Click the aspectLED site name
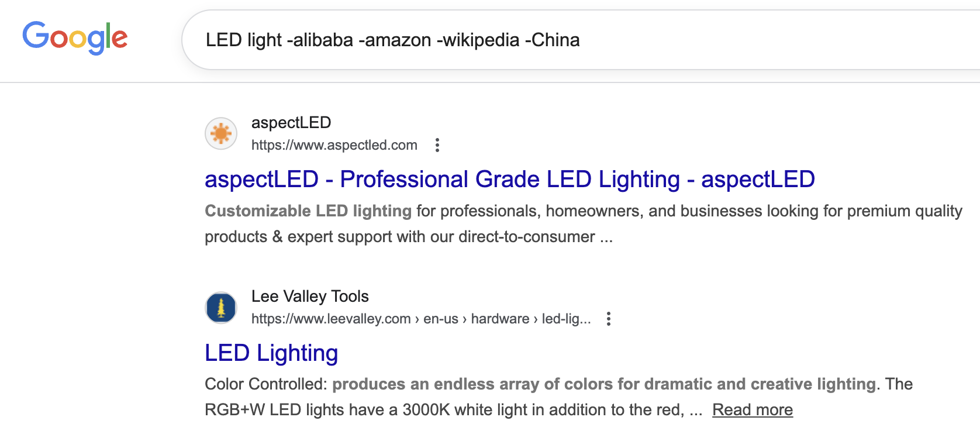Image resolution: width=980 pixels, height=448 pixels. (x=291, y=123)
